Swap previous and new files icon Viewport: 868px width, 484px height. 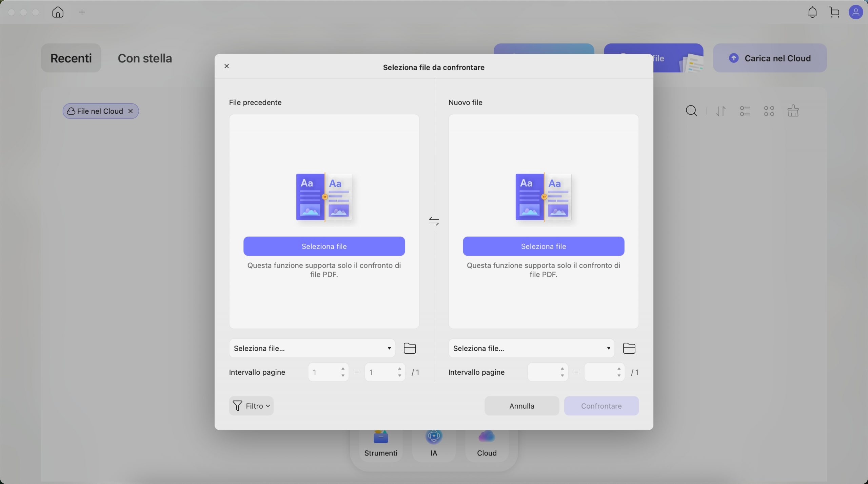tap(434, 221)
